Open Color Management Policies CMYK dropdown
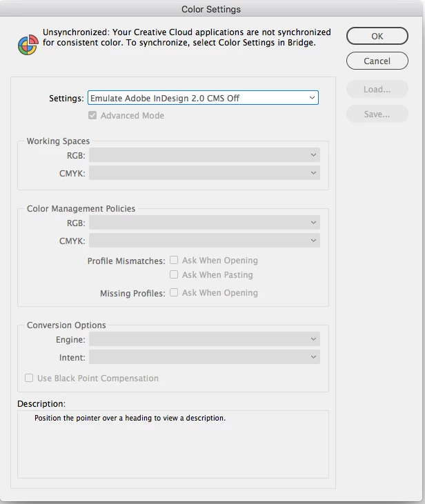This screenshot has width=425, height=504. pyautogui.click(x=204, y=241)
